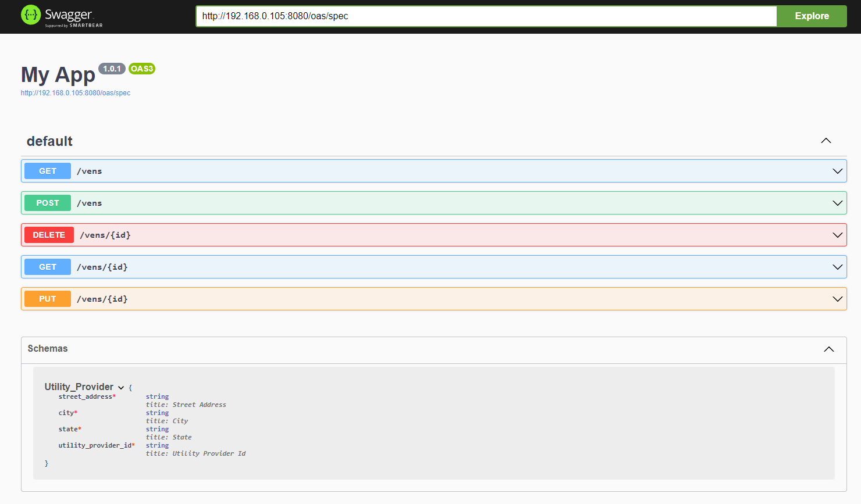
Task: Expand the POST /vens operation
Action: [x=837, y=202]
